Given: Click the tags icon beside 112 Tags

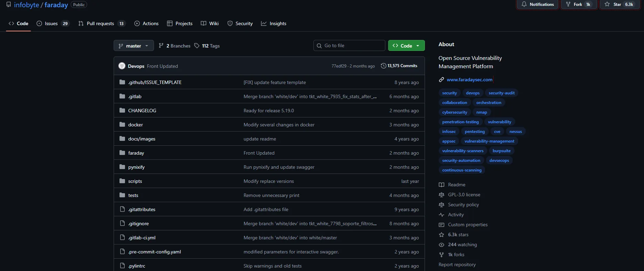Looking at the screenshot, I should 197,46.
